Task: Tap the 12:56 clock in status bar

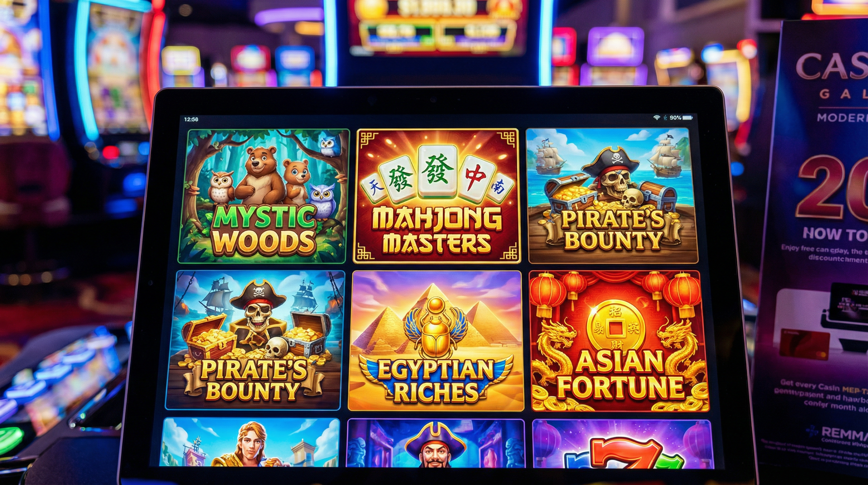Action: coord(191,119)
